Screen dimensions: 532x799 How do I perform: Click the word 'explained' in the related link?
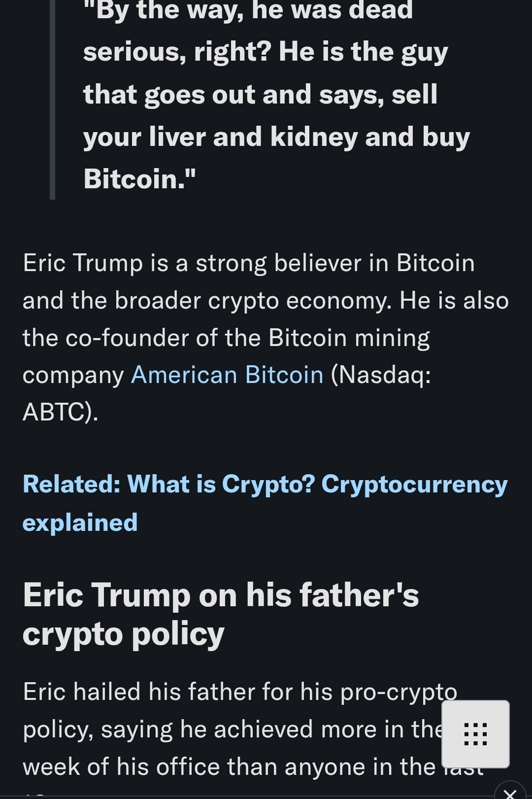coord(80,522)
